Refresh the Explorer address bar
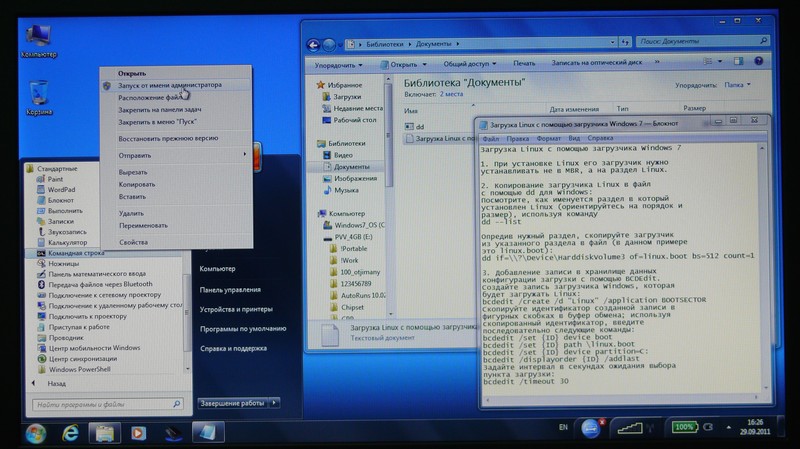The width and height of the screenshot is (800, 449). coord(625,42)
